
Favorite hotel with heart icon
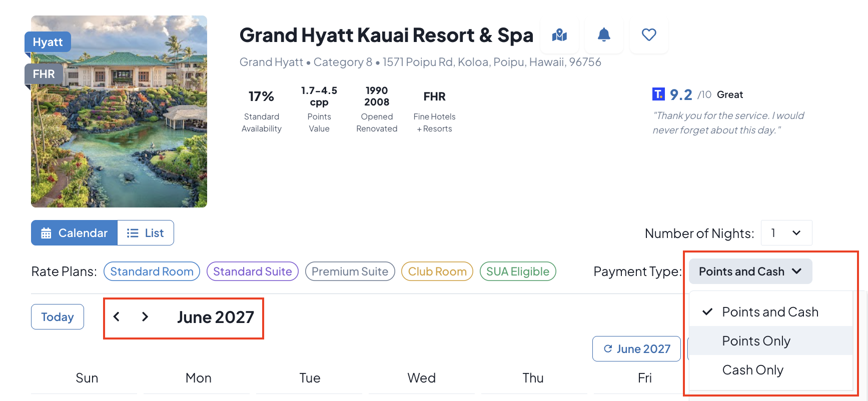(x=649, y=35)
